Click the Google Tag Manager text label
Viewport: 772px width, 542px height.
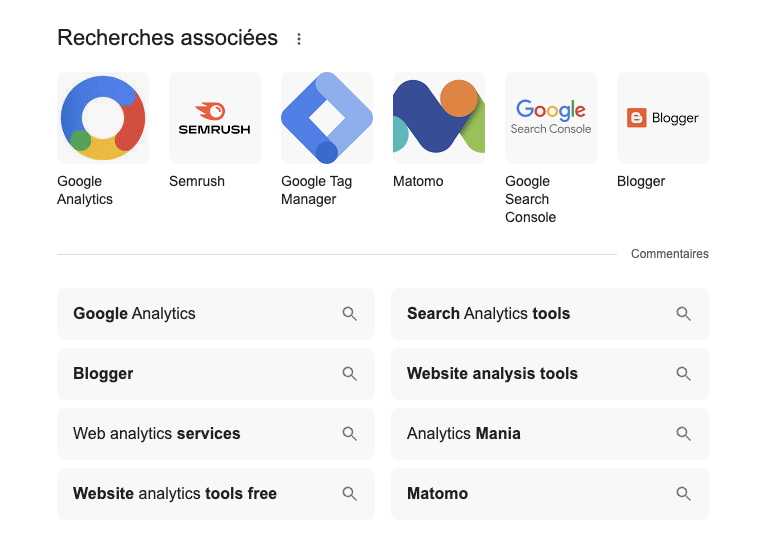pyautogui.click(x=316, y=190)
